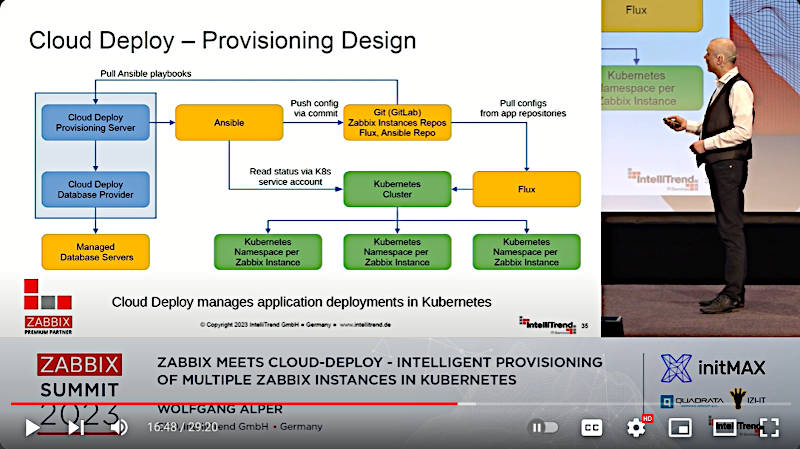Enter full screen mode
The height and width of the screenshot is (449, 800).
click(x=769, y=428)
